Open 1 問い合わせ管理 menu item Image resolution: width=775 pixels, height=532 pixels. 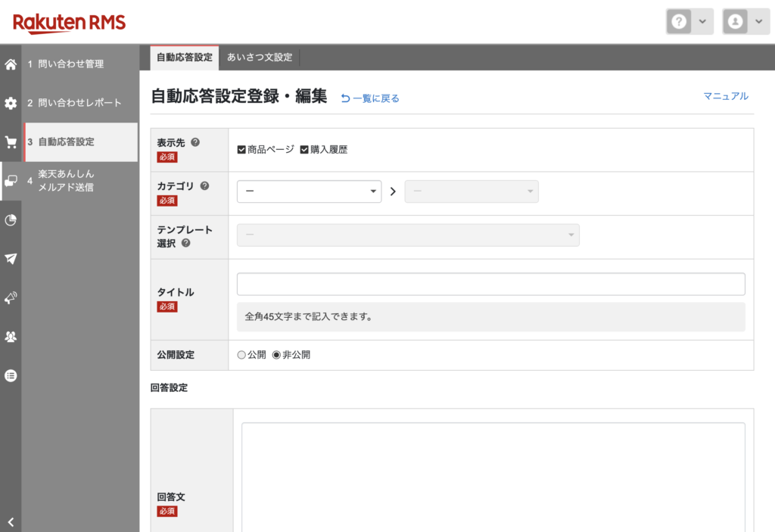(x=79, y=64)
